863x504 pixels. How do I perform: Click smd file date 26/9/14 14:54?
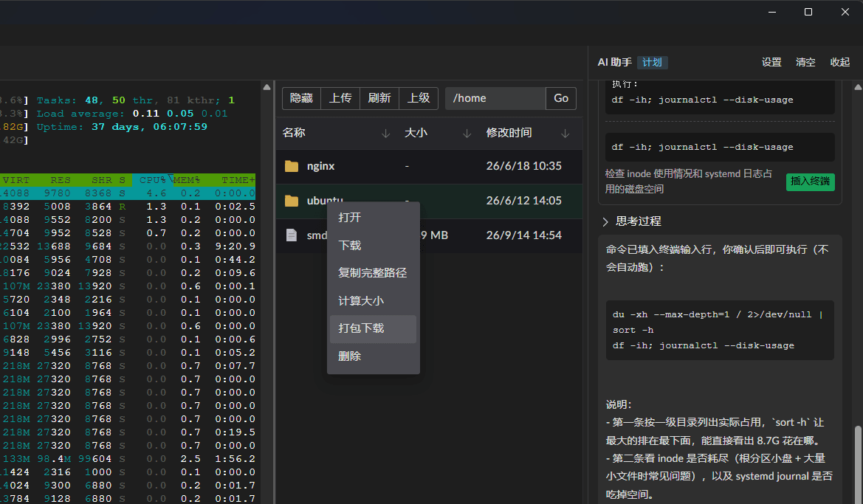pyautogui.click(x=524, y=235)
